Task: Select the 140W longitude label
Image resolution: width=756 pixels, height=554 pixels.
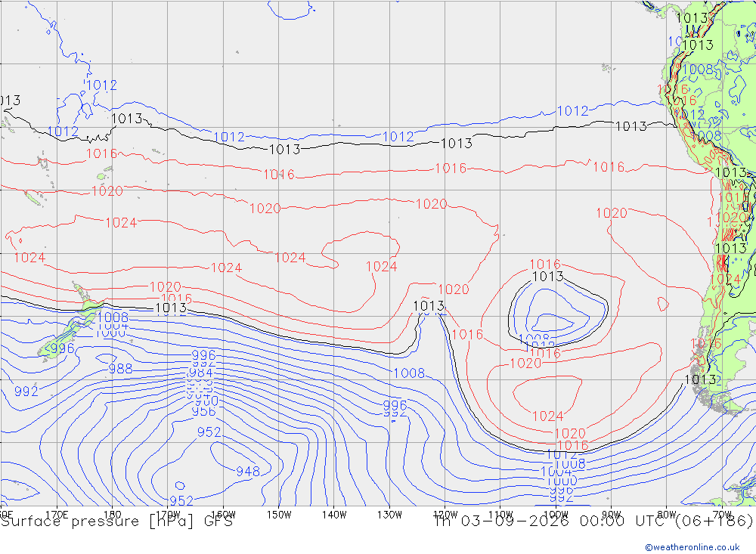Action: pos(334,515)
